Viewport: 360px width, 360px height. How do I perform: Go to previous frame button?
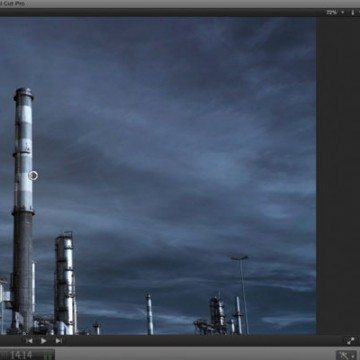(29, 341)
